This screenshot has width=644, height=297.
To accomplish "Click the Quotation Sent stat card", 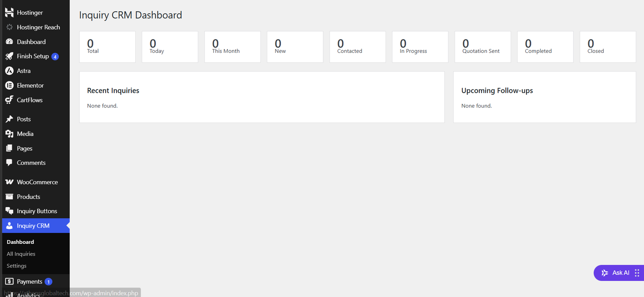I will 483,47.
